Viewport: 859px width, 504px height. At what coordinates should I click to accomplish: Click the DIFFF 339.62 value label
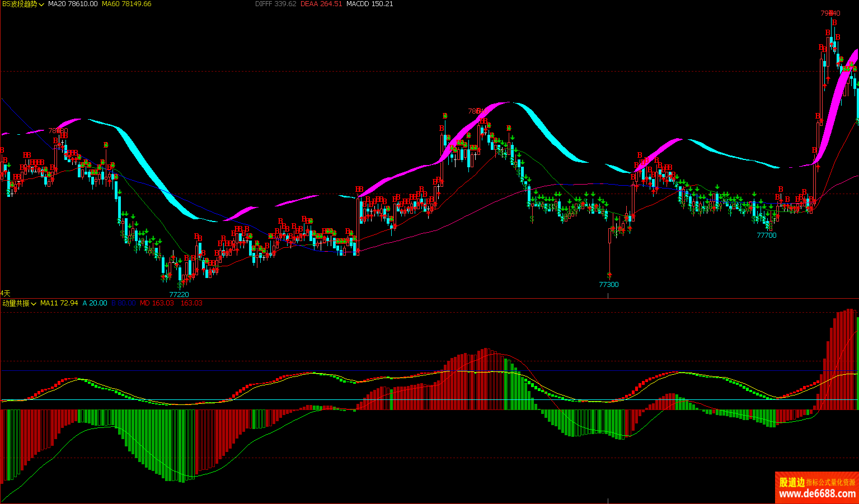(275, 4)
